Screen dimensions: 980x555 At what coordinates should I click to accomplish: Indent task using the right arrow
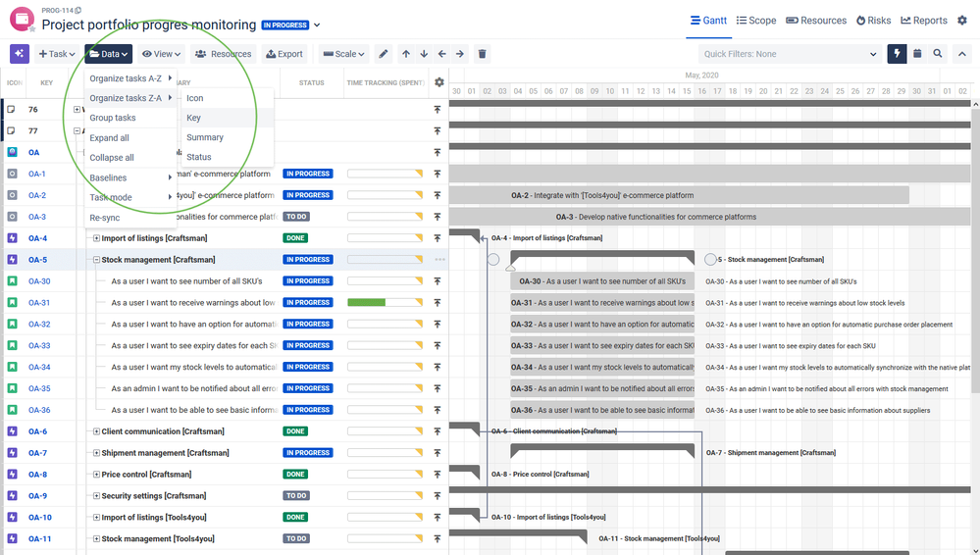(460, 54)
